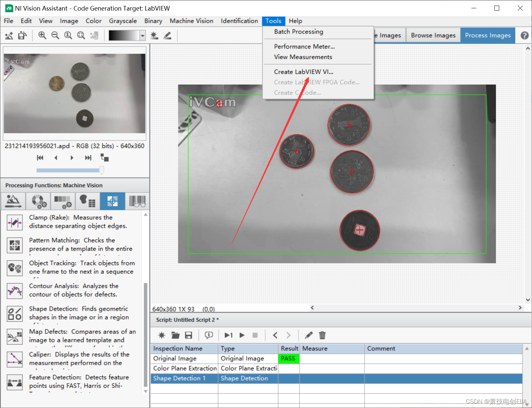
Task: Click the Object Tracking function icon
Action: tap(15, 268)
